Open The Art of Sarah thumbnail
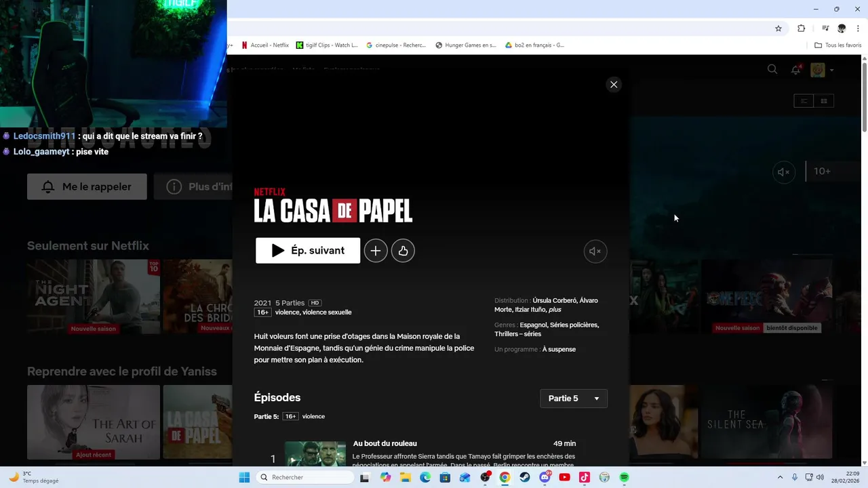The width and height of the screenshot is (868, 488). pos(94,422)
